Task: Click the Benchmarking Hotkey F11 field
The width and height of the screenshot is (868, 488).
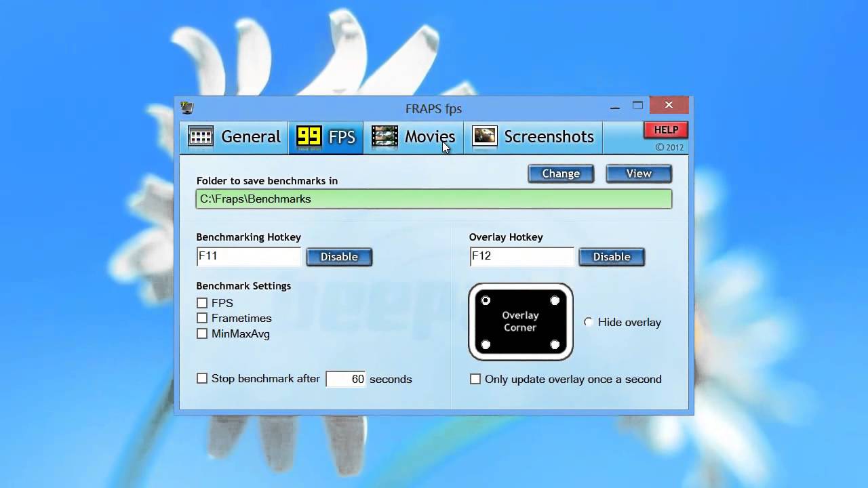Action: pos(248,256)
